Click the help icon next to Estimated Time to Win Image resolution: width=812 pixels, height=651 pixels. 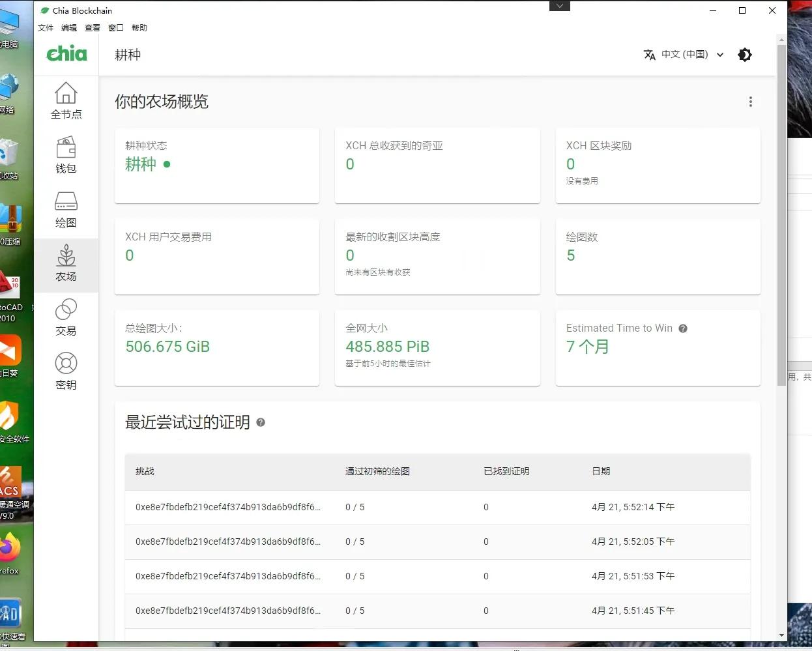point(683,328)
